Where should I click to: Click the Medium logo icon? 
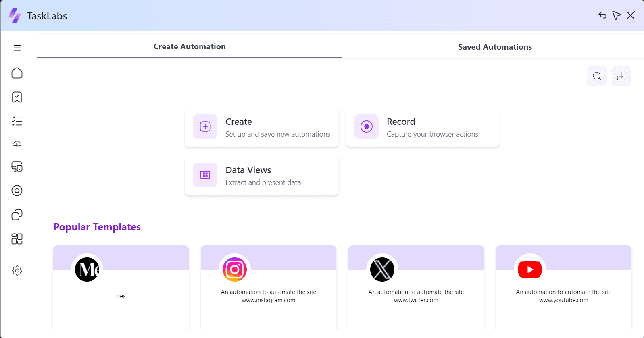(x=87, y=270)
